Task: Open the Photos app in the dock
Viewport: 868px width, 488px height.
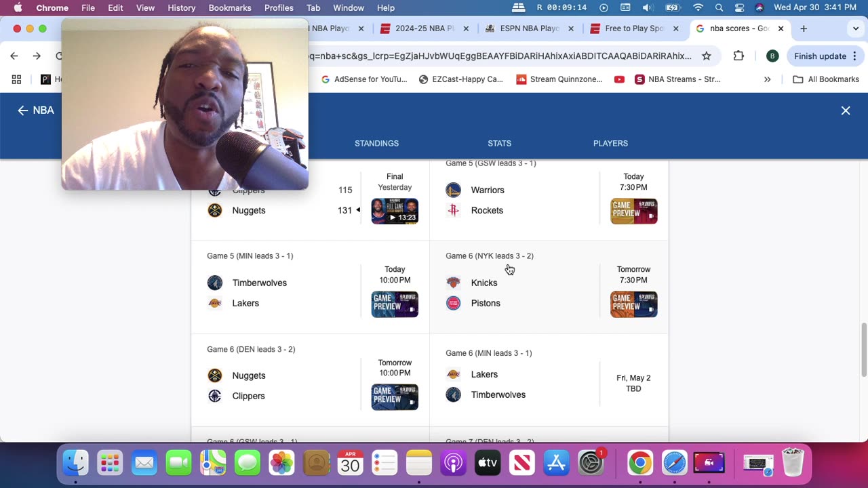Action: pos(281,463)
